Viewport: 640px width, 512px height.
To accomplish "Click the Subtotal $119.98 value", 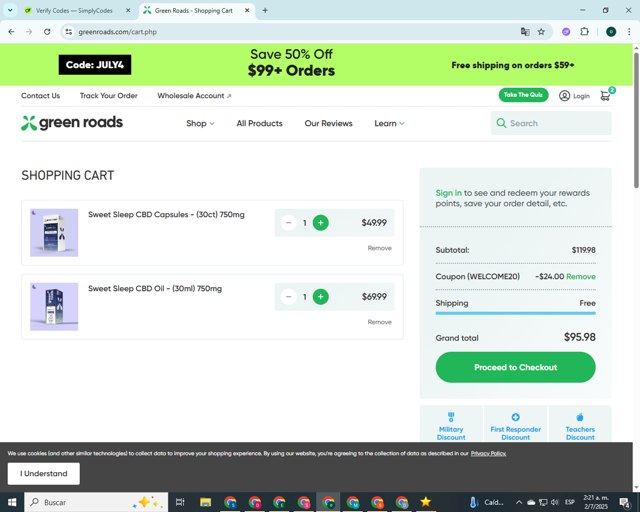I will 583,250.
